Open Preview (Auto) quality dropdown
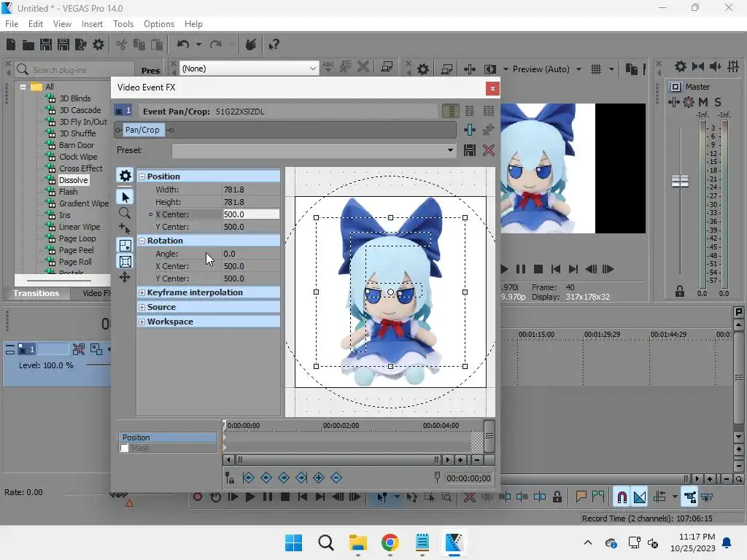Viewport: 747px width, 560px height. click(578, 69)
